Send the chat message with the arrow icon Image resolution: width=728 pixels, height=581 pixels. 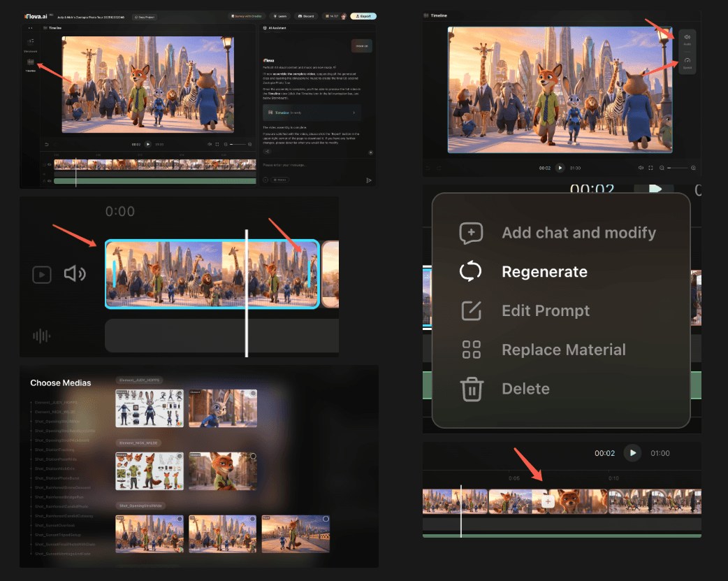pos(369,180)
